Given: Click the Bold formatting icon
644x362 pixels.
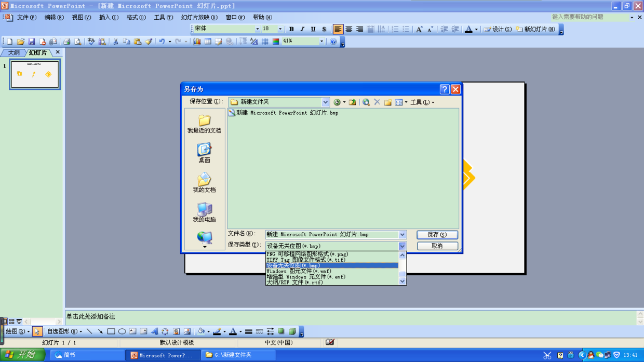Looking at the screenshot, I should click(x=291, y=30).
